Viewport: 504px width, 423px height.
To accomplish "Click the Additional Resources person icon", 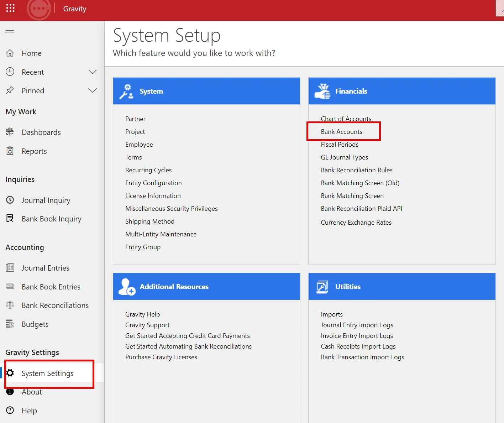I will tap(127, 287).
